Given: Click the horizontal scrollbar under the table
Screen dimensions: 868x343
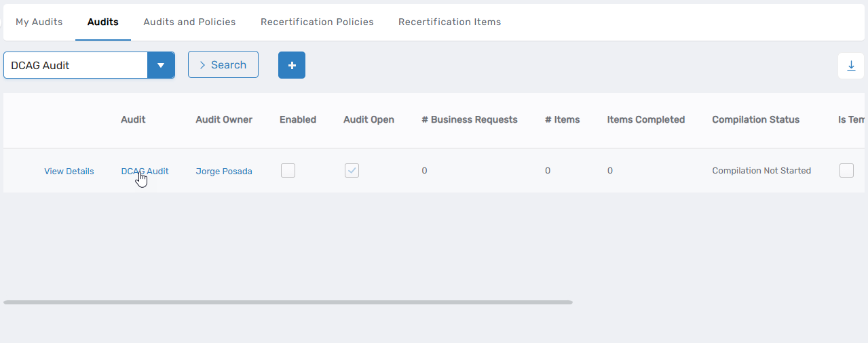Looking at the screenshot, I should 288,302.
